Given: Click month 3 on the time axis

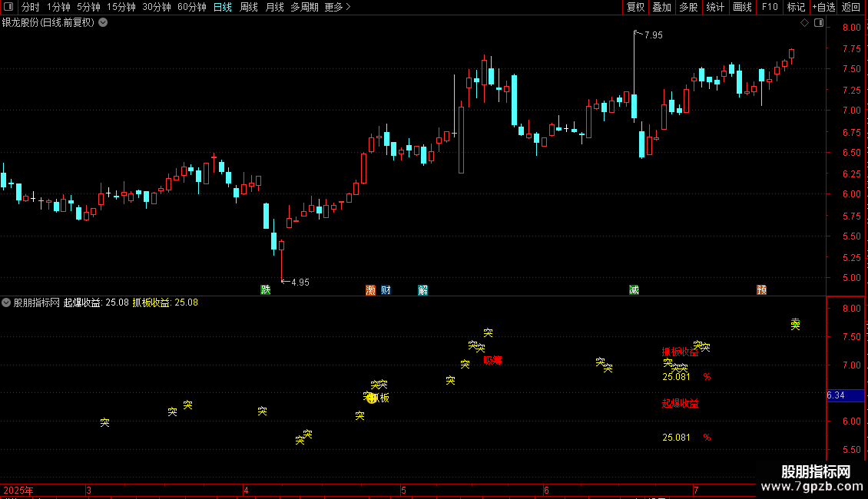Looking at the screenshot, I should (88, 490).
